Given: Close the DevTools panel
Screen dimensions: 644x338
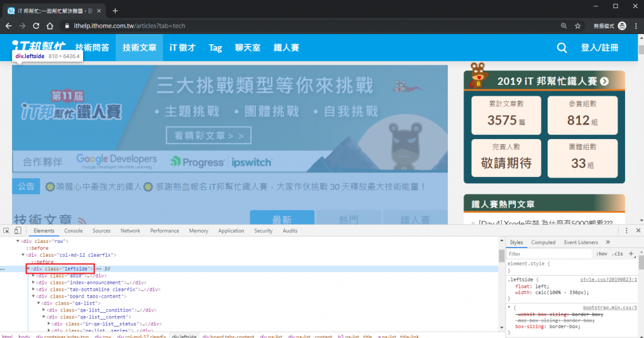Looking at the screenshot, I should (638, 230).
